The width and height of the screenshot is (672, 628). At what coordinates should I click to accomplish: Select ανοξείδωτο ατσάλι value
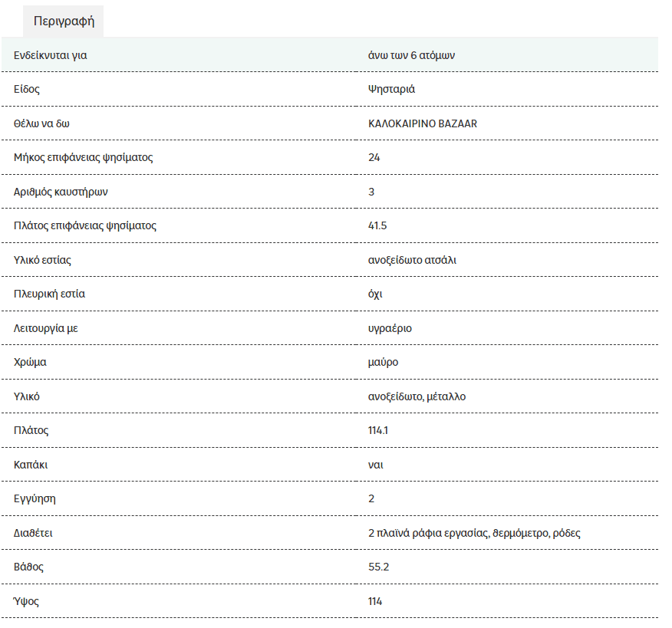pos(412,260)
